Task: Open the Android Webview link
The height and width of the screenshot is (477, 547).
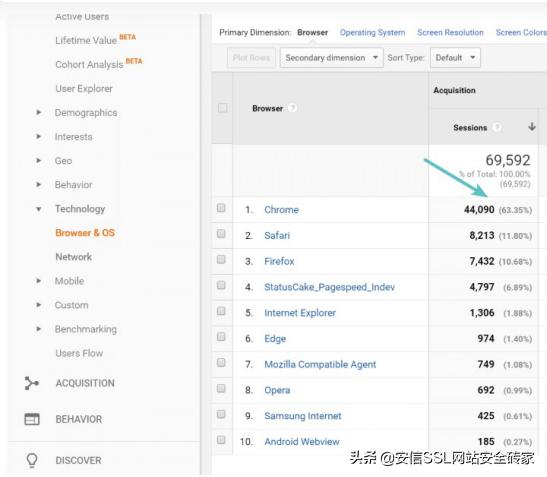Action: pos(302,442)
